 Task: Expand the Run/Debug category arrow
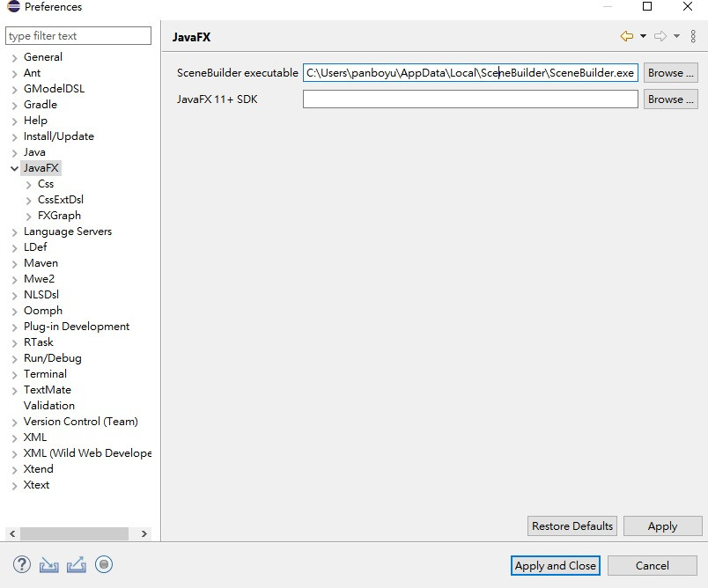click(x=14, y=359)
